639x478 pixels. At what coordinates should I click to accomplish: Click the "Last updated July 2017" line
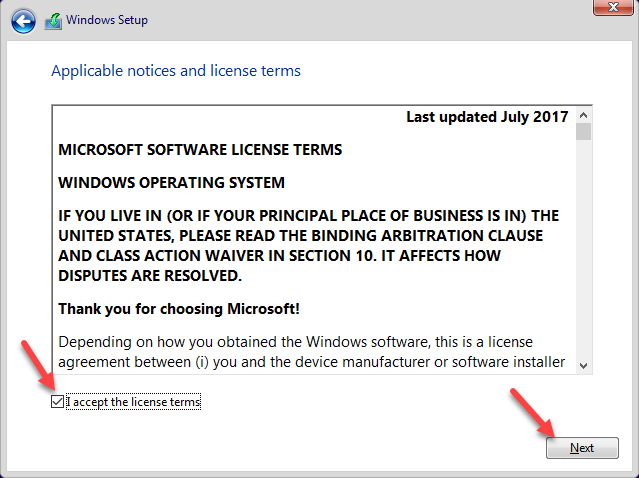click(487, 117)
